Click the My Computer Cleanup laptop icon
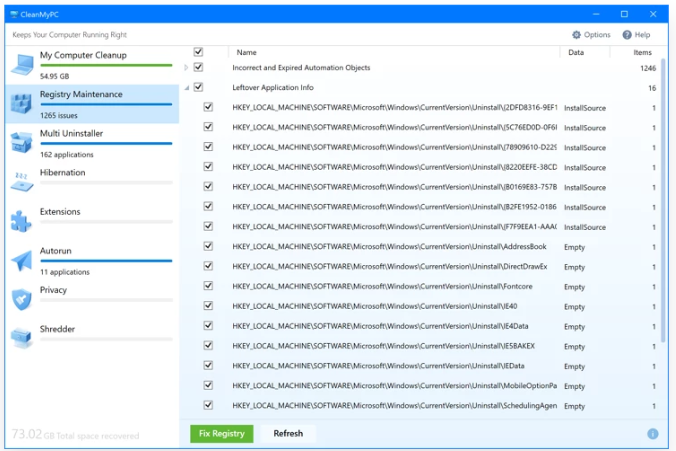The height and width of the screenshot is (451, 676). pyautogui.click(x=22, y=64)
